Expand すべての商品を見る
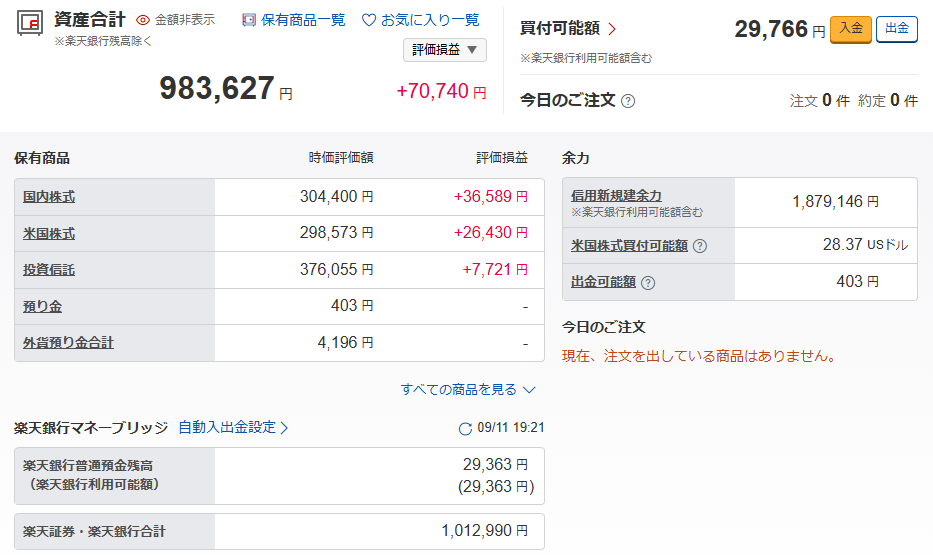 pyautogui.click(x=468, y=390)
